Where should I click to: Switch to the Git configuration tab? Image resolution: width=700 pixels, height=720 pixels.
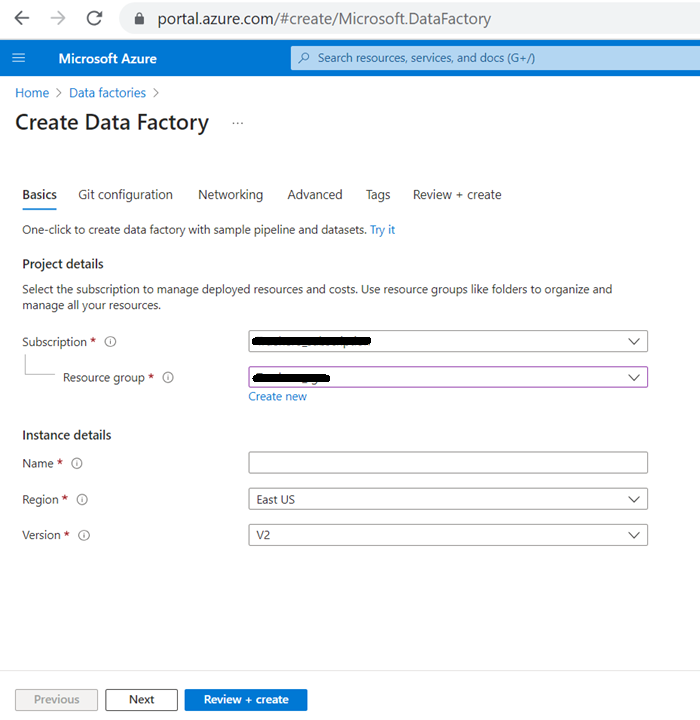click(125, 195)
